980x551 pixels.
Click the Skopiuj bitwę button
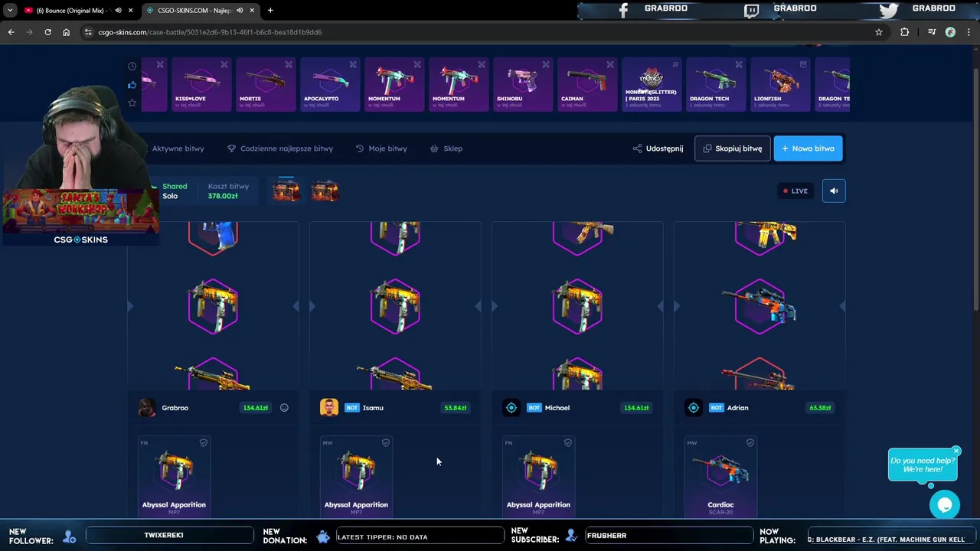pyautogui.click(x=733, y=148)
